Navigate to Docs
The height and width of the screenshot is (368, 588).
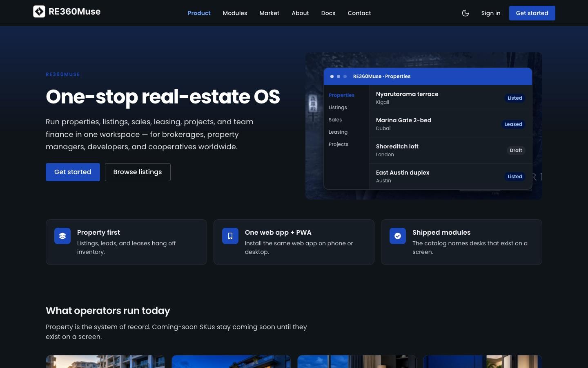[328, 13]
